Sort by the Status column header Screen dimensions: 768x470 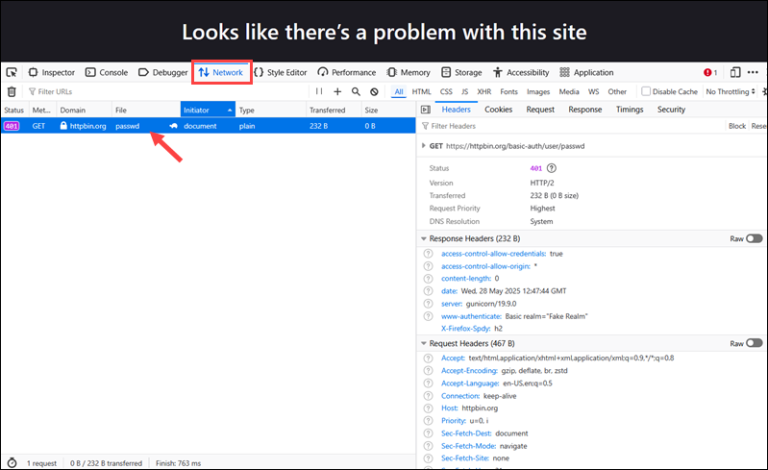click(x=14, y=110)
